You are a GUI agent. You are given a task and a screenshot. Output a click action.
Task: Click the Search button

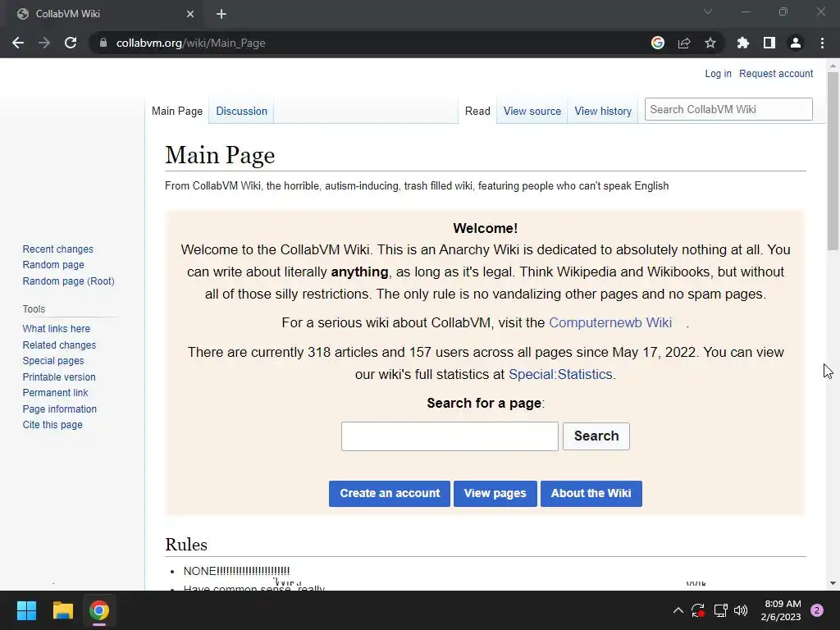point(596,436)
